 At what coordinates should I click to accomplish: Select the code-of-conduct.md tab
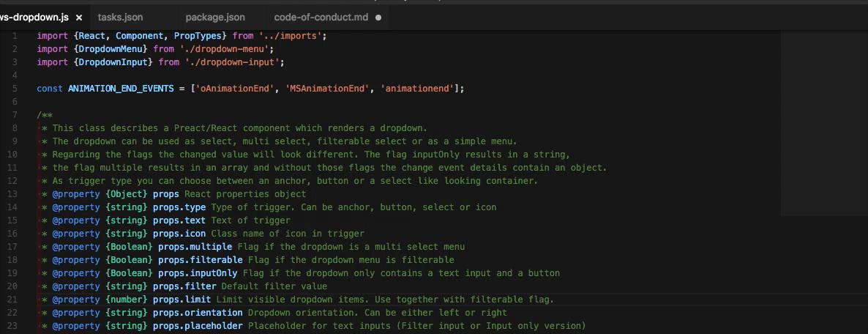point(321,17)
